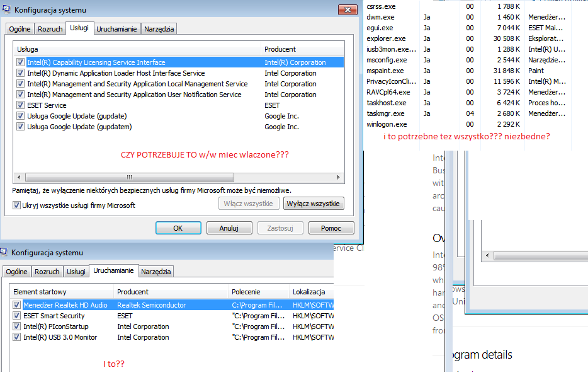Uncheck Usługa Google Update (gupdate)

coord(20,116)
